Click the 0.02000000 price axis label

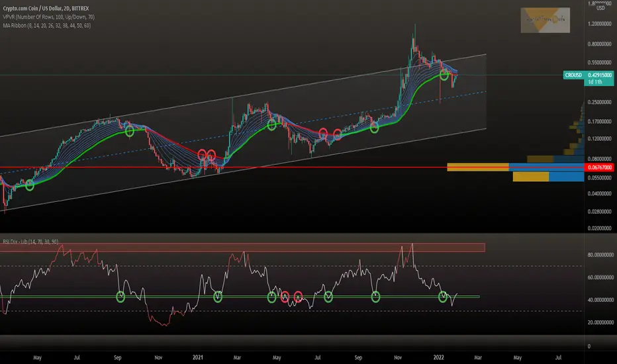coord(600,228)
